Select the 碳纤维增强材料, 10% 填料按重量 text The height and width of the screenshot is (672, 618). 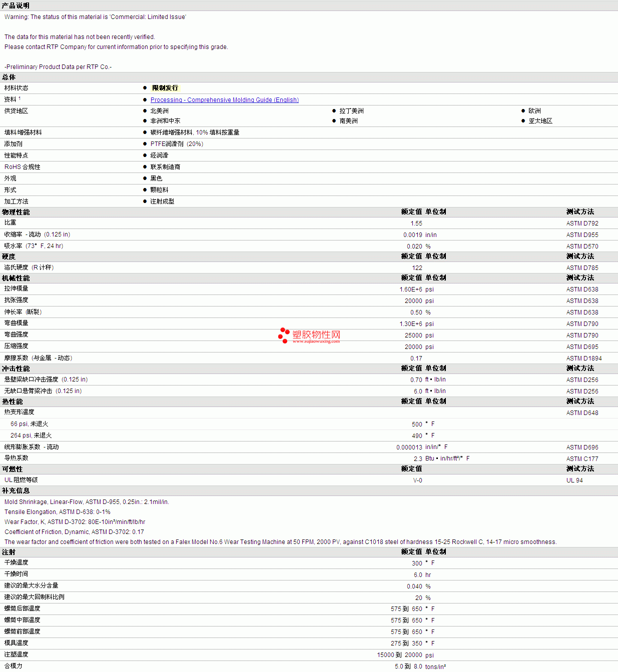click(195, 132)
